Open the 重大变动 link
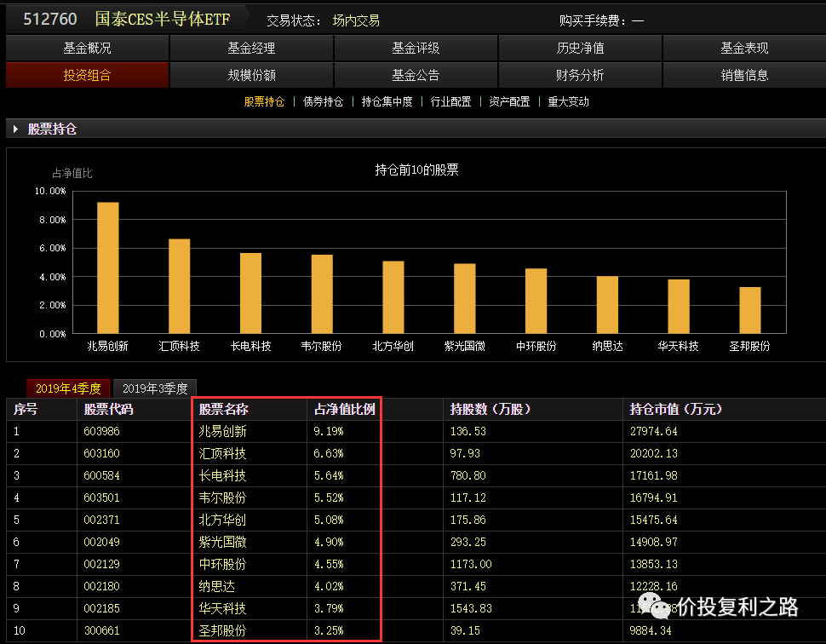 coord(568,101)
